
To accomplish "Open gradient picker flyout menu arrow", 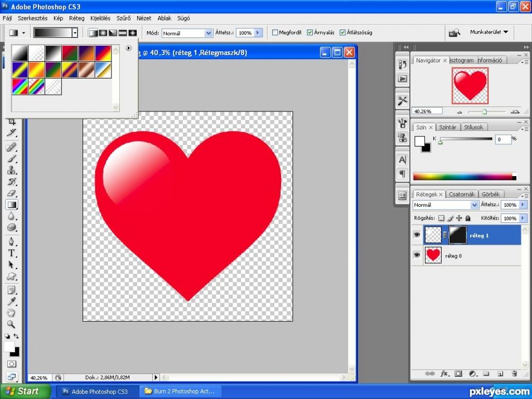I will tap(129, 48).
